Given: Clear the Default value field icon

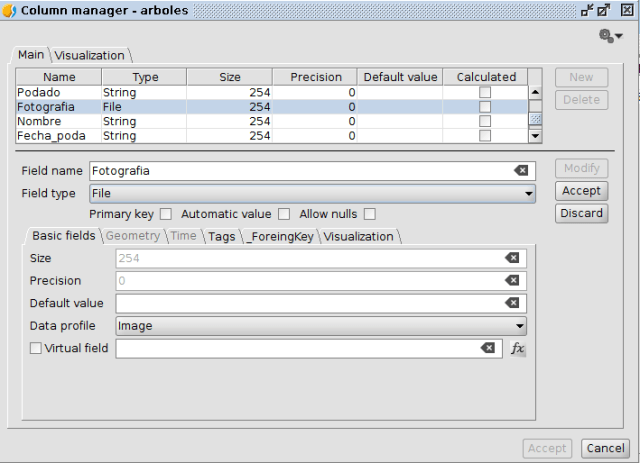Looking at the screenshot, I should [x=512, y=303].
